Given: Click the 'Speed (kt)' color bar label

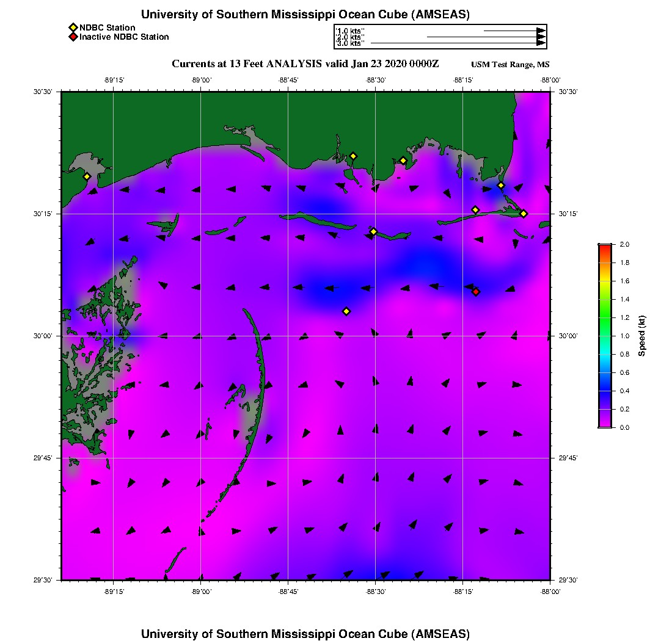Looking at the screenshot, I should (642, 336).
